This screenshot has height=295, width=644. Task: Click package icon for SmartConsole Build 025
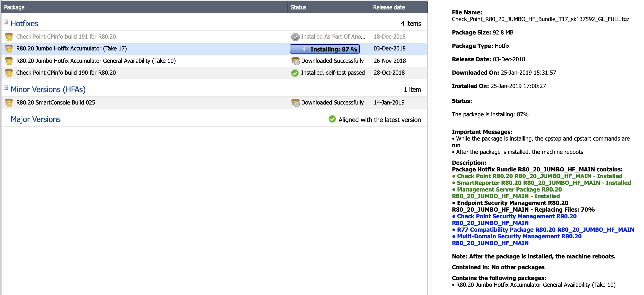point(9,103)
